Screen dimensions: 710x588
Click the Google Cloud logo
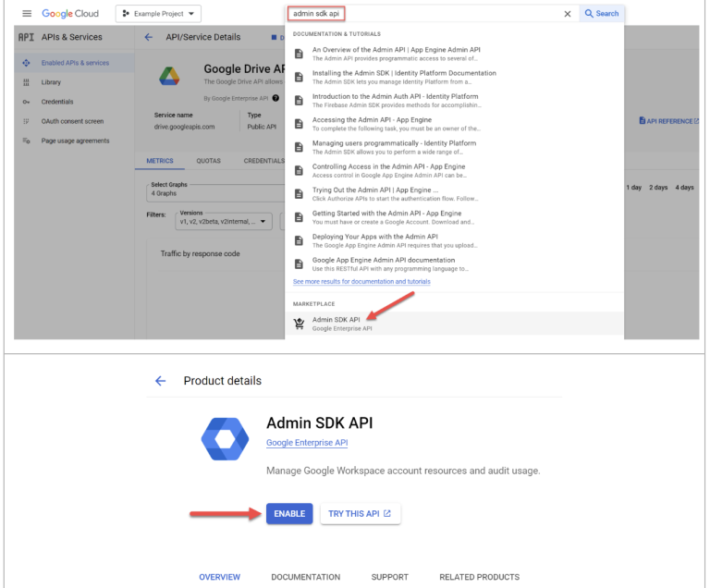pos(70,14)
